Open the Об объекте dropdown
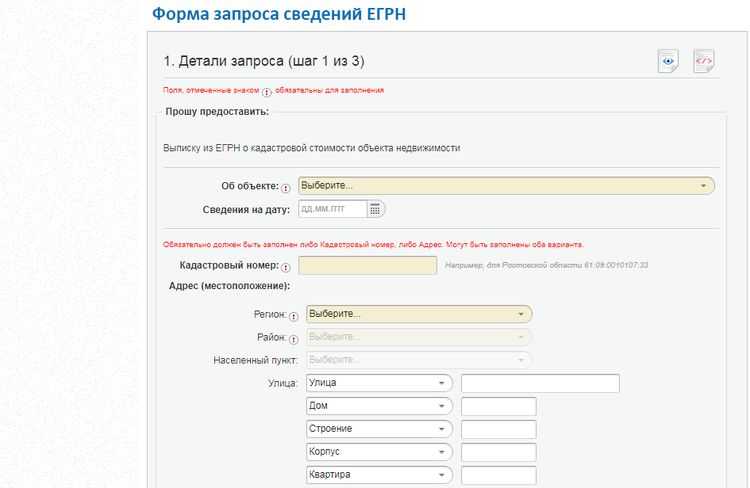This screenshot has width=750, height=488. pos(507,186)
